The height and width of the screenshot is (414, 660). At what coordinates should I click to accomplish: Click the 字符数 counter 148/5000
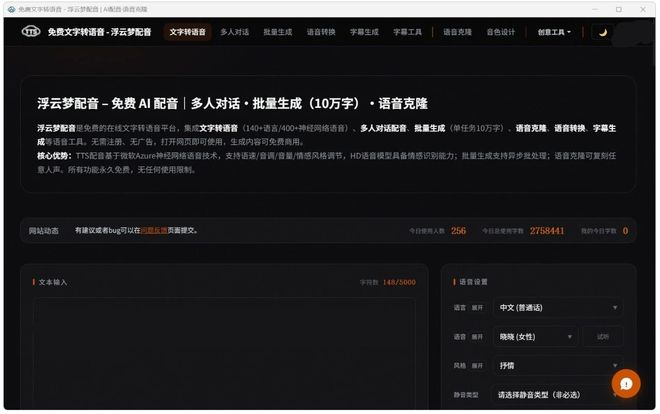coord(399,282)
